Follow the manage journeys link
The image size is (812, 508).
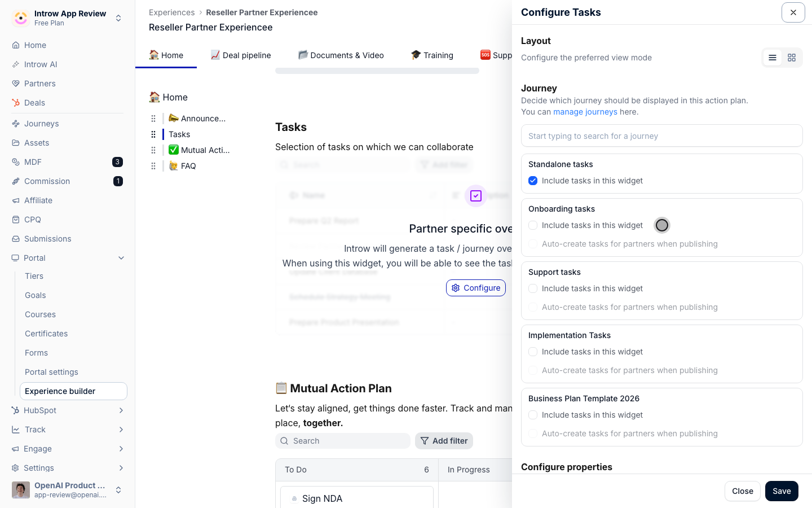point(585,112)
